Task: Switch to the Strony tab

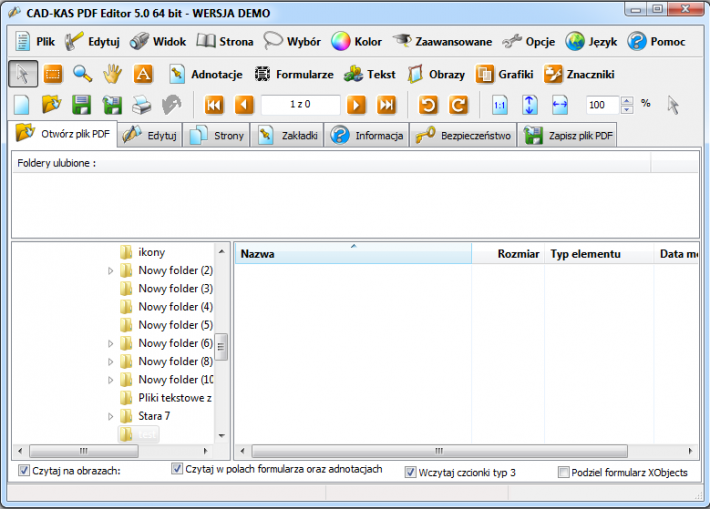Action: [216, 135]
